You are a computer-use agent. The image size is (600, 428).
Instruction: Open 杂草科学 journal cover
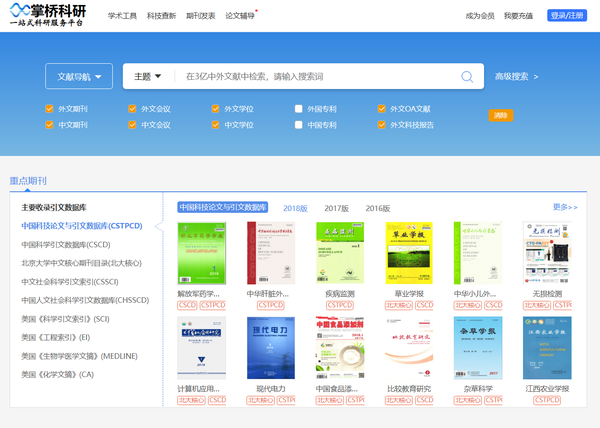point(478,348)
